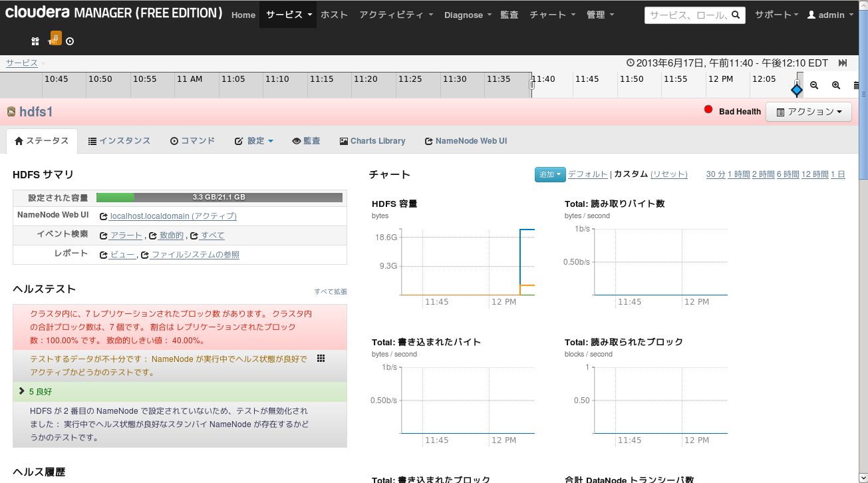Open the ファイルシステムの参照 report link
The image size is (868, 483).
click(196, 255)
